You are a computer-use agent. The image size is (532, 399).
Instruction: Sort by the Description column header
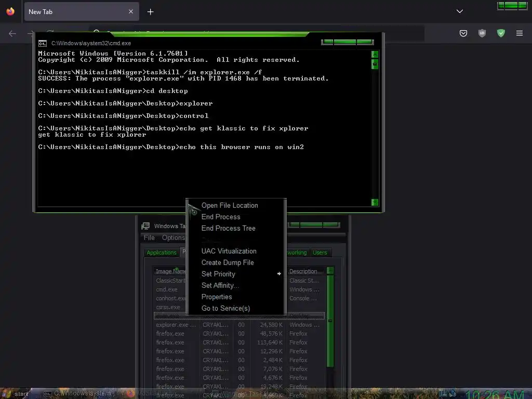pyautogui.click(x=305, y=271)
